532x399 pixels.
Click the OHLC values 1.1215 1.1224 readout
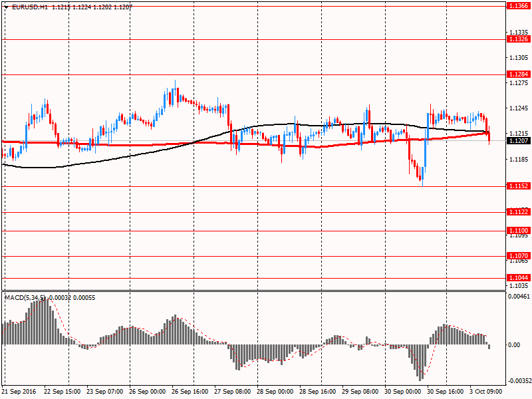point(72,7)
